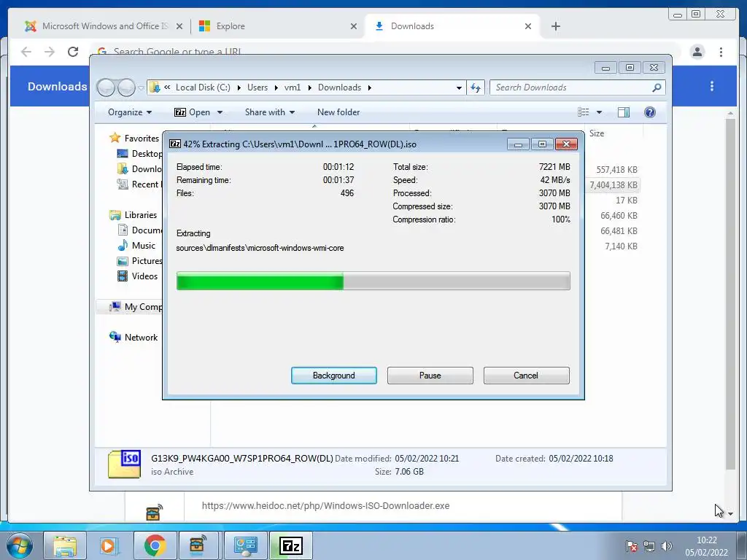Select Local Disk (C:) in breadcrumb
Image resolution: width=747 pixels, height=560 pixels.
click(203, 87)
